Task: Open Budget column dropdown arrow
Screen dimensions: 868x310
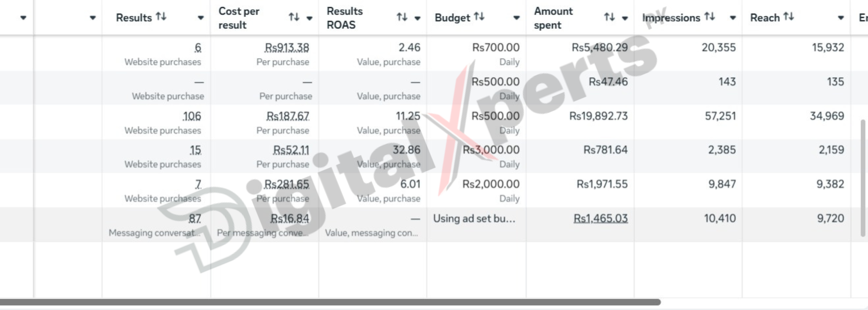Action: [x=516, y=18]
